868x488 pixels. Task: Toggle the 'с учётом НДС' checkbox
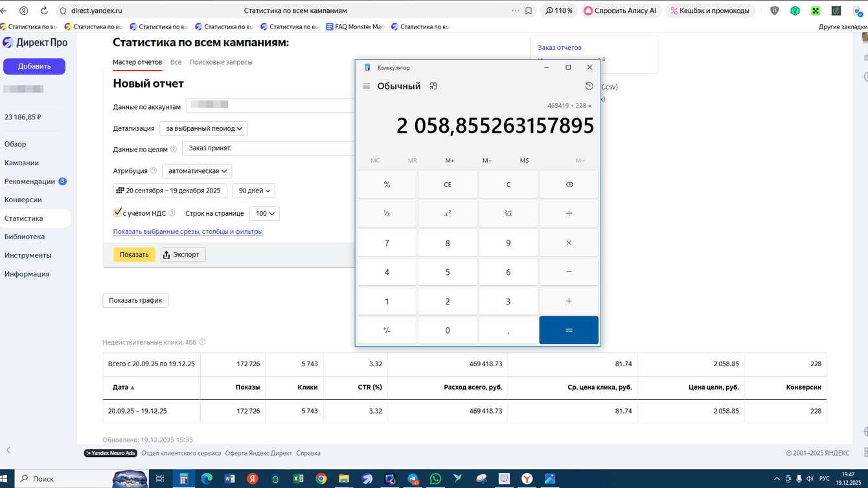(x=117, y=213)
